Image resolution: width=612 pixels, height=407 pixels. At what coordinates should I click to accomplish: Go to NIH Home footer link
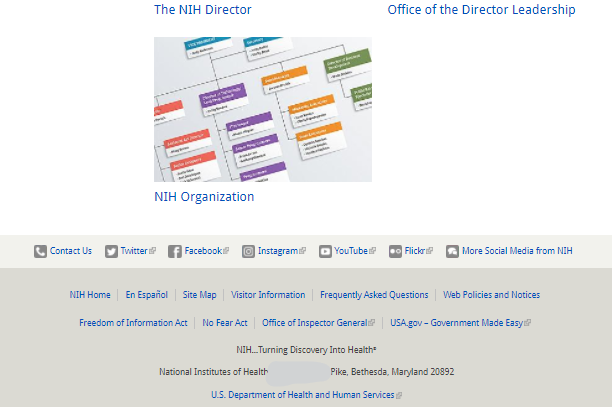coord(90,295)
